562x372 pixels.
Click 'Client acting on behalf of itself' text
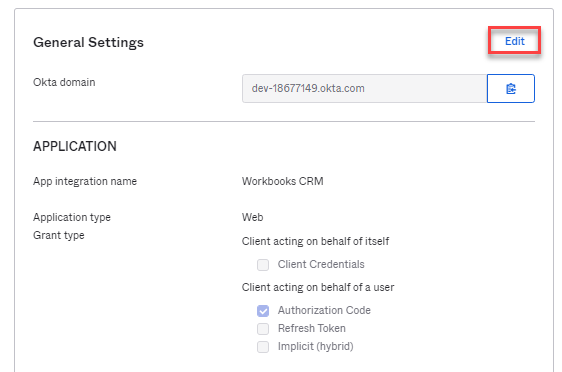click(315, 241)
